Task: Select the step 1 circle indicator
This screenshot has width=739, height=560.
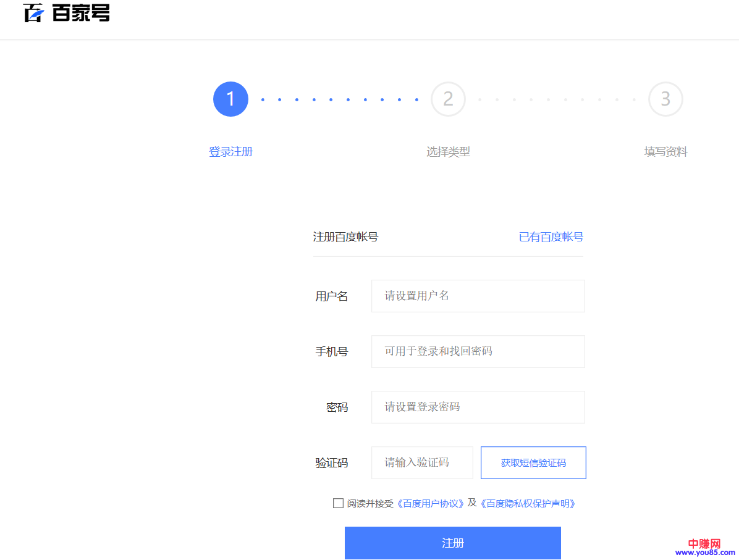Action: (x=230, y=99)
